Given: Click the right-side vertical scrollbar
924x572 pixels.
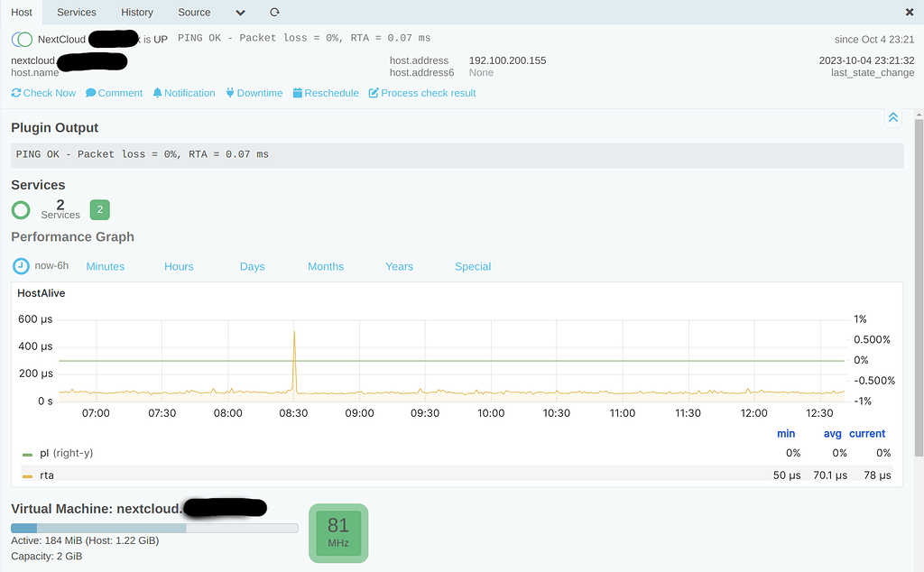Looking at the screenshot, I should 917,271.
